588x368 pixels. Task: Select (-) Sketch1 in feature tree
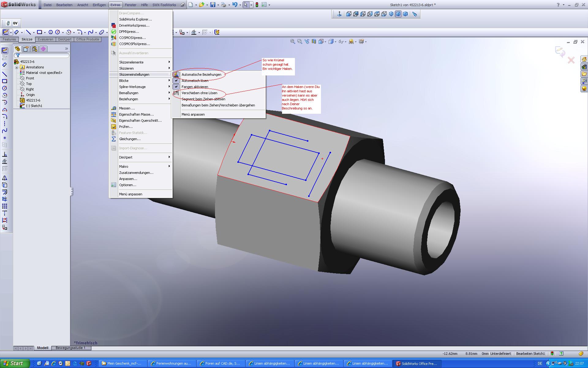tap(34, 106)
